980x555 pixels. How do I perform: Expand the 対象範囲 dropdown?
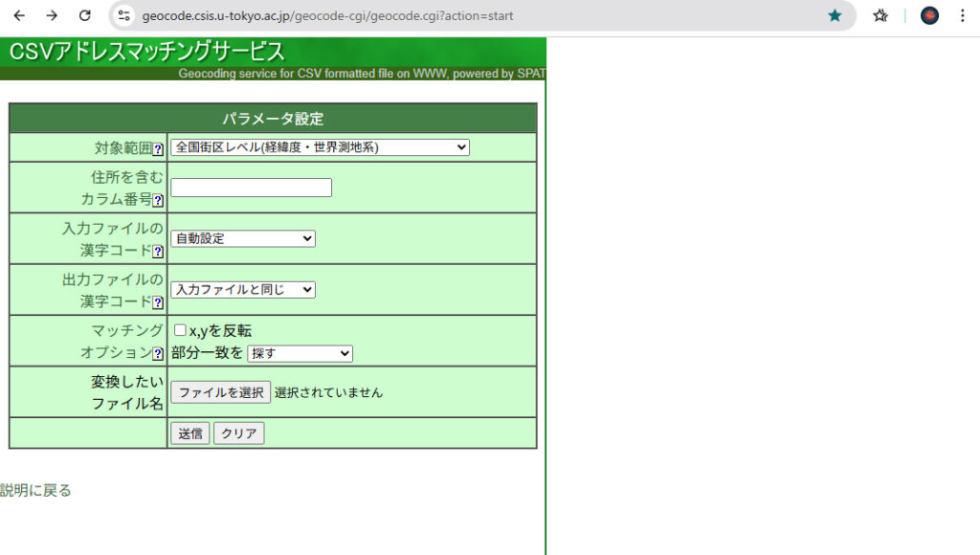320,147
